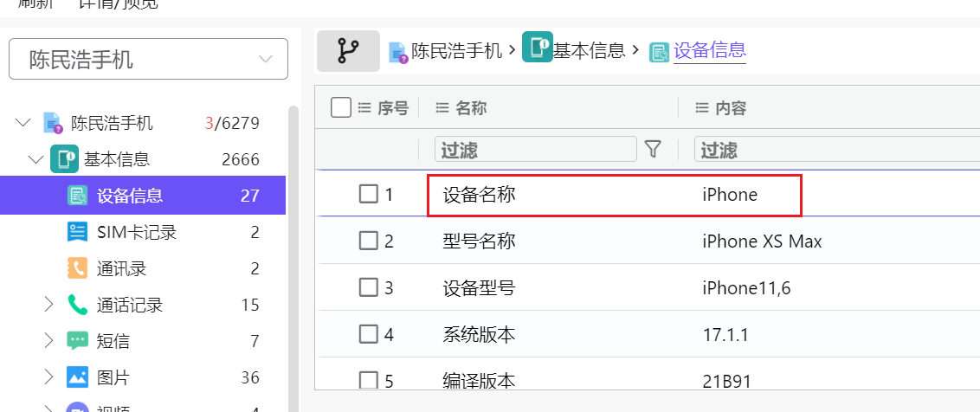Screen dimensions: 980x412
Task: Expand the 短信 tree node
Action: (x=48, y=341)
